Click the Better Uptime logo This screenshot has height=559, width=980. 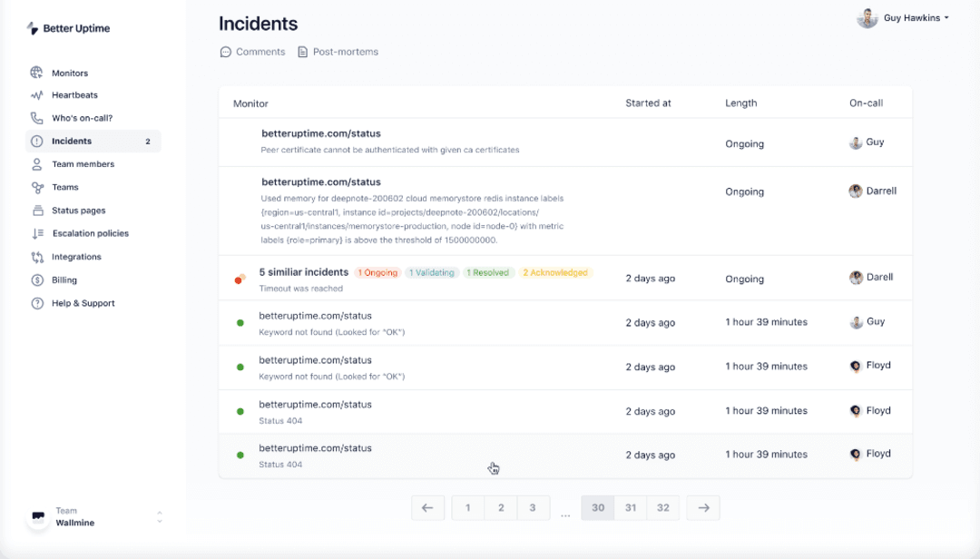(x=68, y=28)
